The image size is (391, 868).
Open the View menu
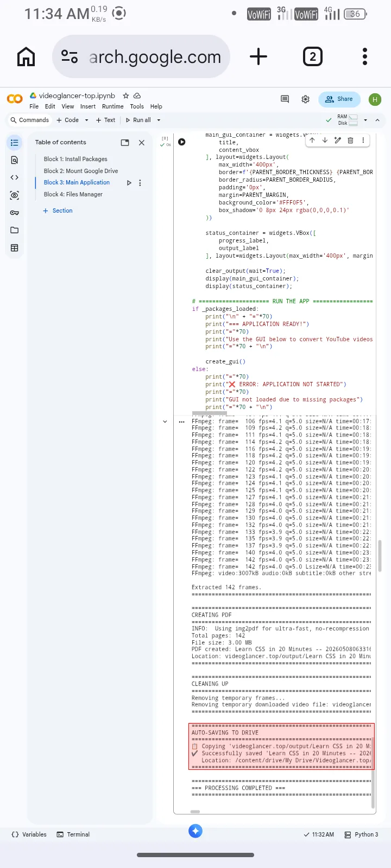click(x=68, y=106)
